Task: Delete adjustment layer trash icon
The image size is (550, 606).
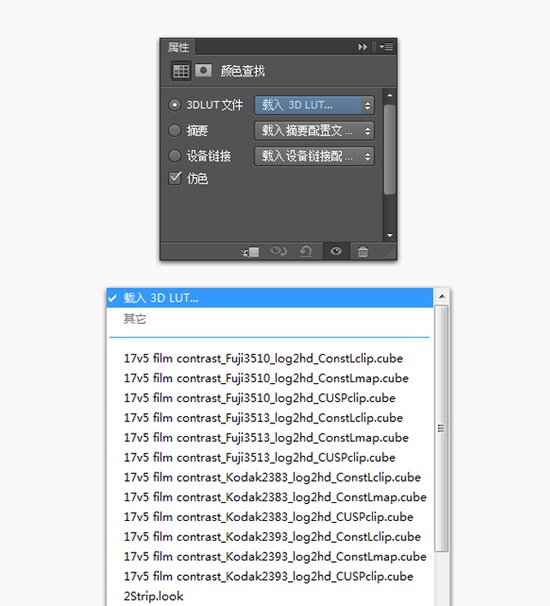Action: click(x=363, y=252)
